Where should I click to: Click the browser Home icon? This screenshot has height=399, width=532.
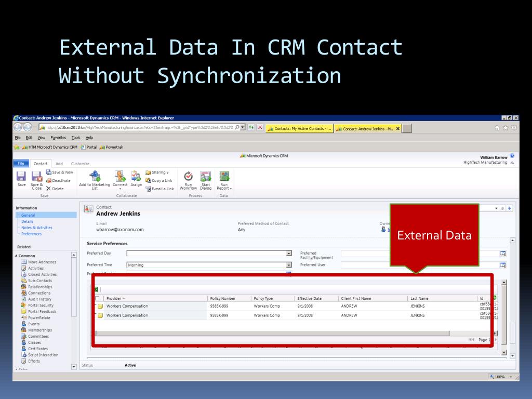[497, 128]
